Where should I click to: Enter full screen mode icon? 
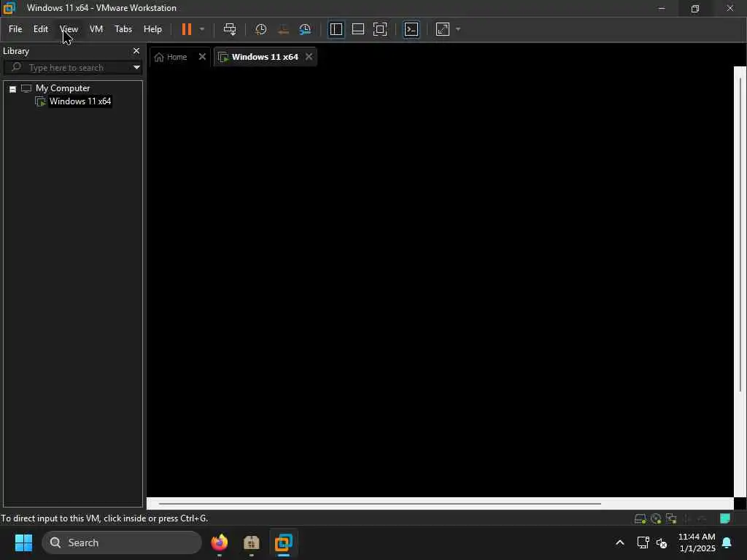tap(379, 29)
